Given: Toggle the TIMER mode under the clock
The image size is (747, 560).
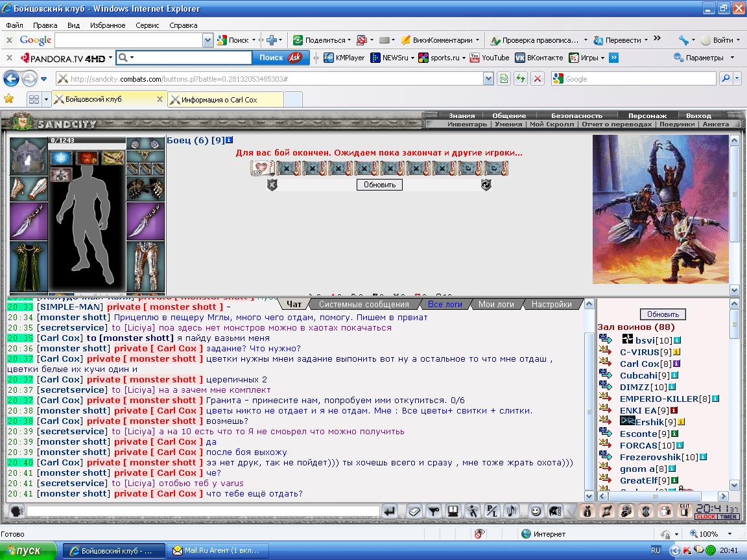Looking at the screenshot, I should (728, 517).
